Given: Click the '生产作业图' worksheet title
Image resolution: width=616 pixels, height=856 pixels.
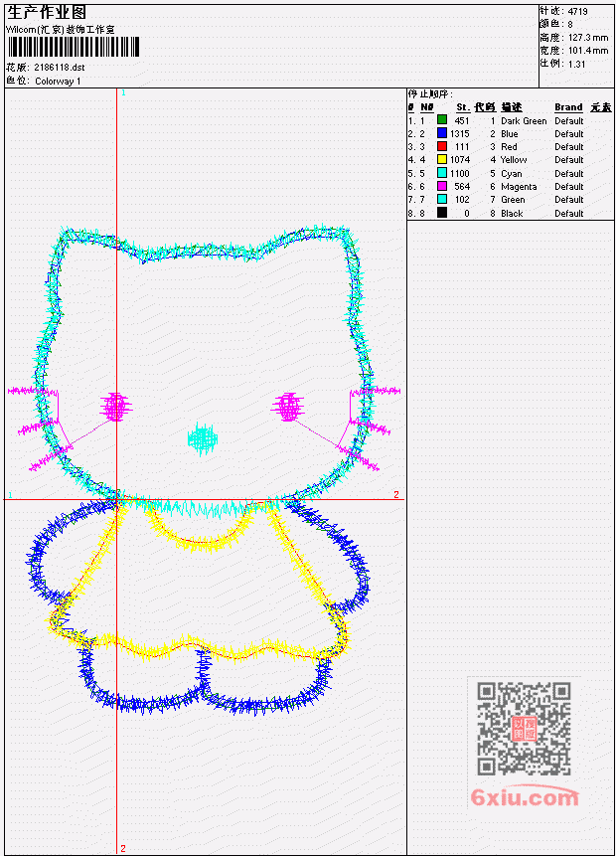Looking at the screenshot, I should pyautogui.click(x=47, y=12).
